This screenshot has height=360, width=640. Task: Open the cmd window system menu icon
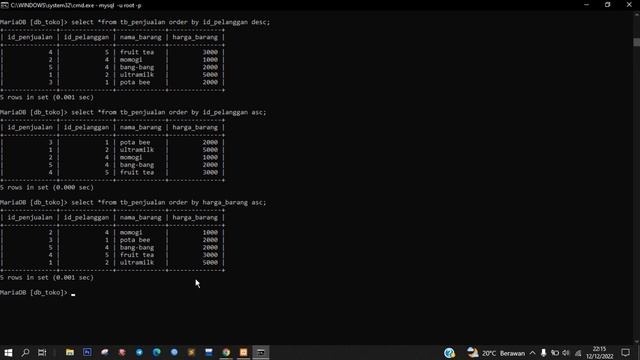pyautogui.click(x=4, y=5)
